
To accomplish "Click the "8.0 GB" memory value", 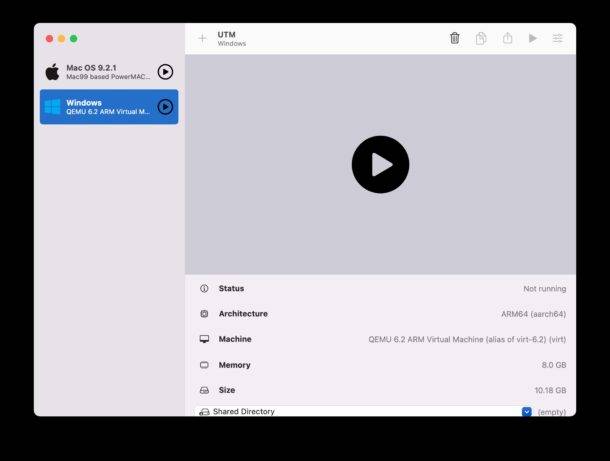I will point(554,365).
